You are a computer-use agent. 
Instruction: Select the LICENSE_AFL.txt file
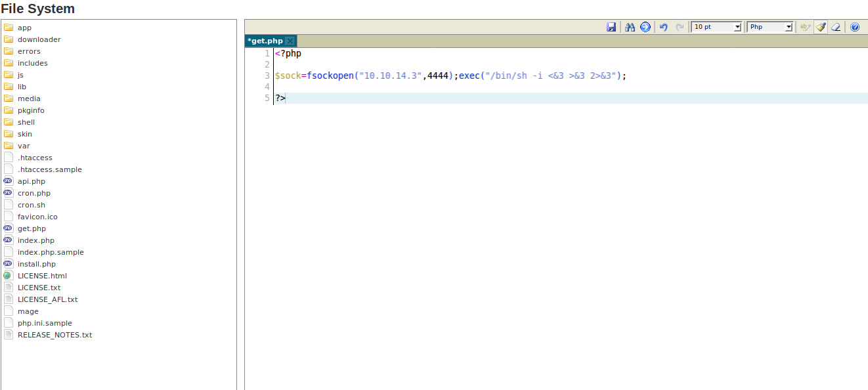click(47, 299)
